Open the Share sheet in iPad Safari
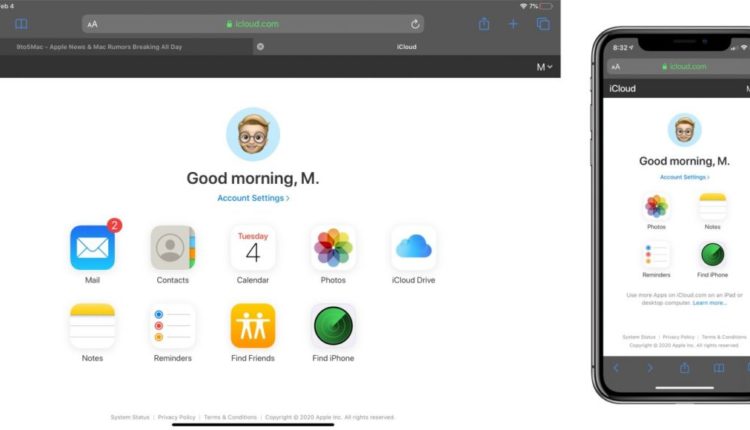 (484, 23)
